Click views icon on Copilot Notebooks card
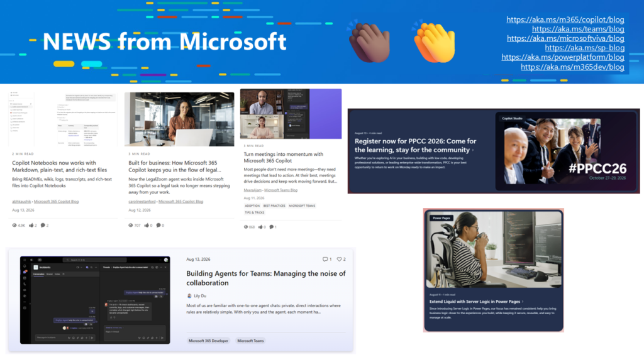The width and height of the screenshot is (644, 362). (14, 226)
